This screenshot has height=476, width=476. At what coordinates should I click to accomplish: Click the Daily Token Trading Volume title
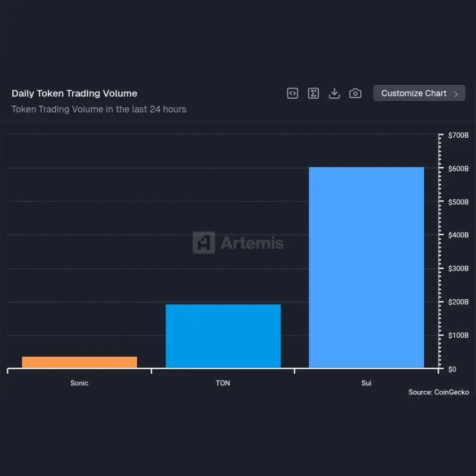click(75, 93)
